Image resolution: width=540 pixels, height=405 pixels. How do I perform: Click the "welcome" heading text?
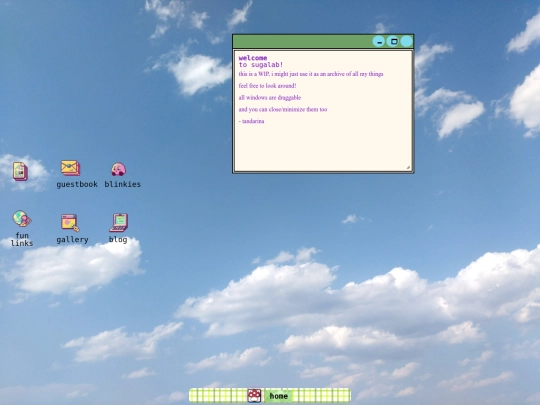tap(253, 58)
